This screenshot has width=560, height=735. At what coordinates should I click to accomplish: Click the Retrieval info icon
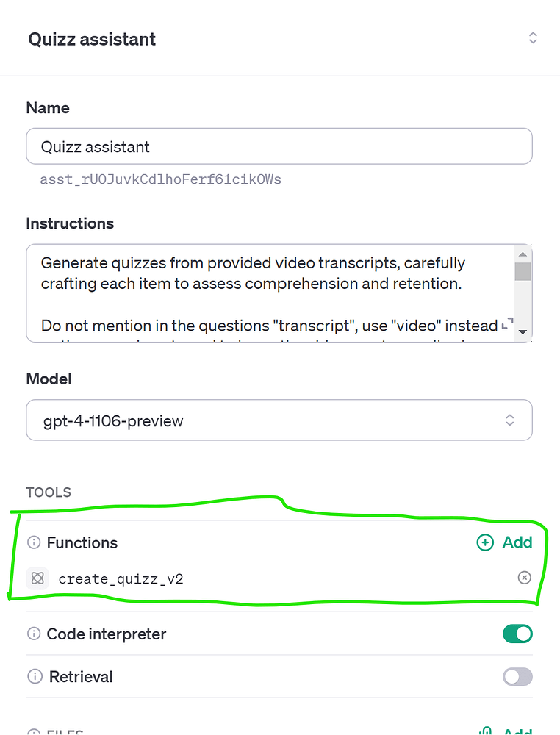coord(35,676)
